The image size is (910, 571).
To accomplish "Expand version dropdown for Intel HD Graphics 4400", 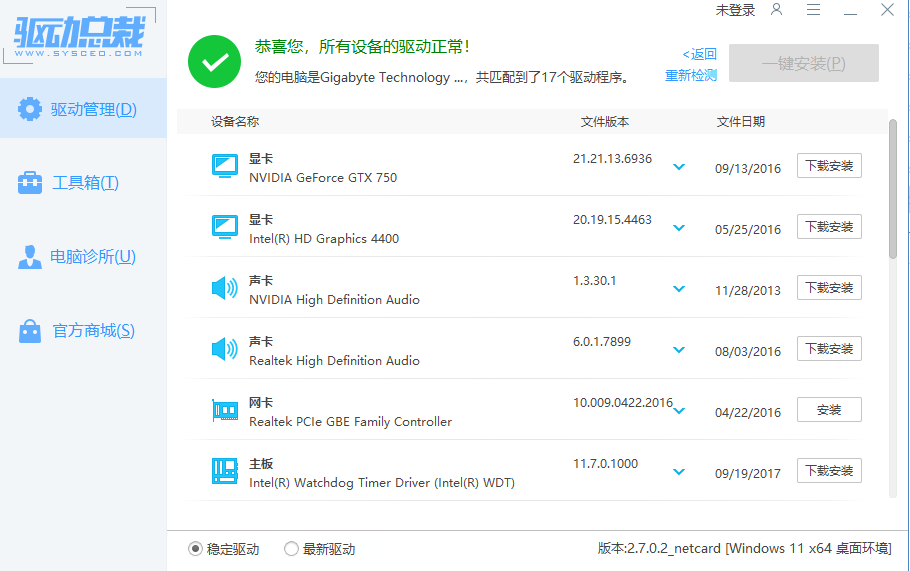I will (x=679, y=228).
